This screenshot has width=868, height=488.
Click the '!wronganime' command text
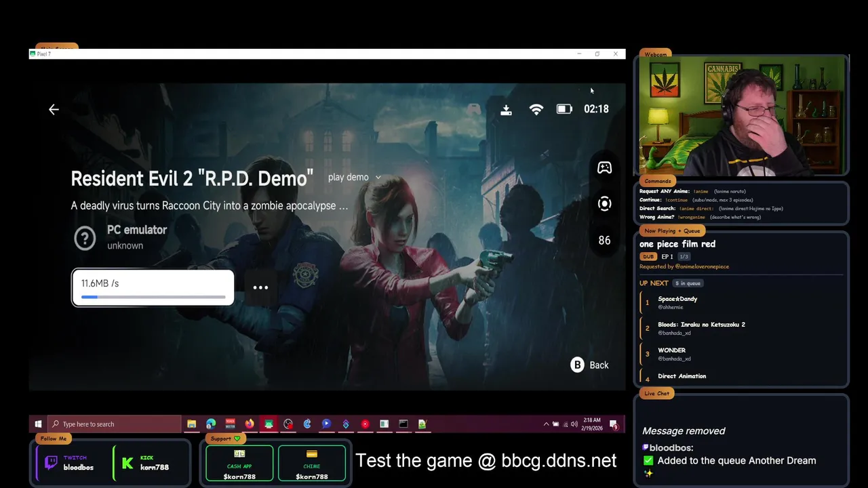click(691, 218)
